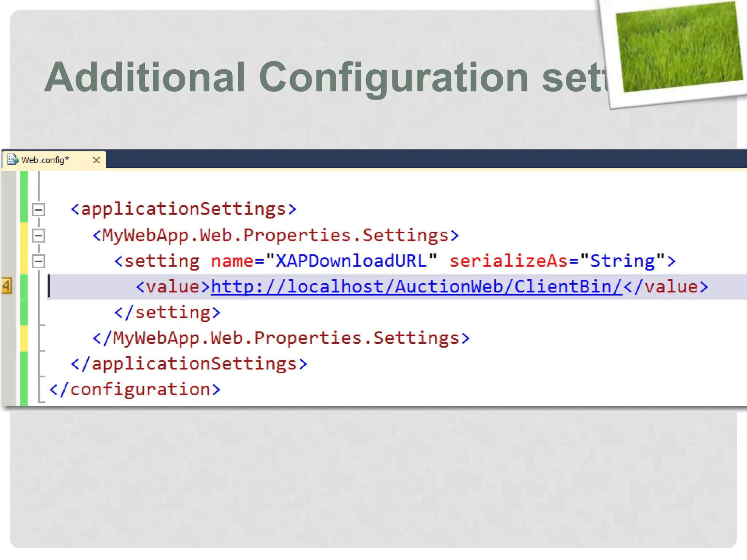Select the Web.config* editor tab

click(54, 160)
